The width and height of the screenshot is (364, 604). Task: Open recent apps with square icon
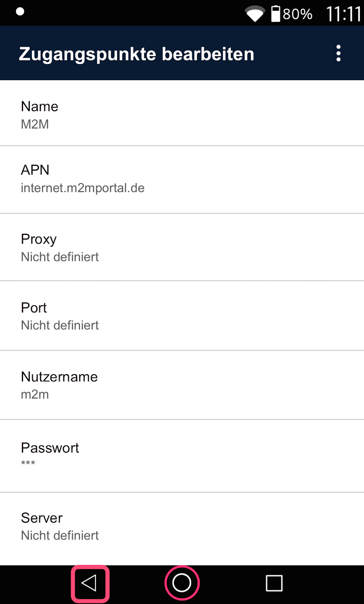click(274, 583)
